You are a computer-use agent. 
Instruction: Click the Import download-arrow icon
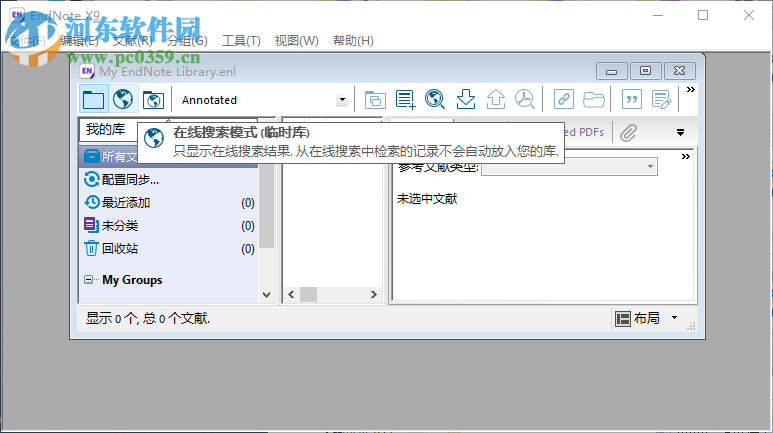tap(465, 100)
